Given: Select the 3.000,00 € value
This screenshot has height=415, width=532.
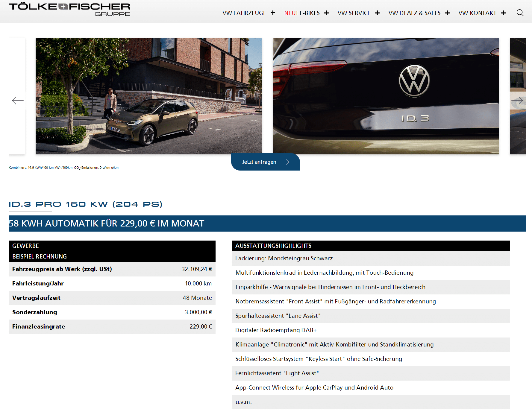Looking at the screenshot, I should click(x=198, y=312).
